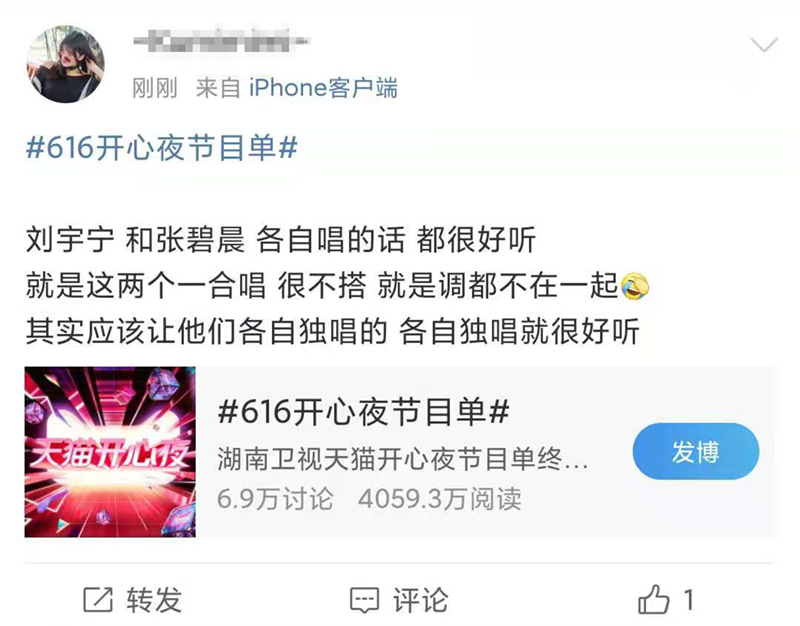
Task: Click the comment speech-bubble icon
Action: (x=364, y=600)
